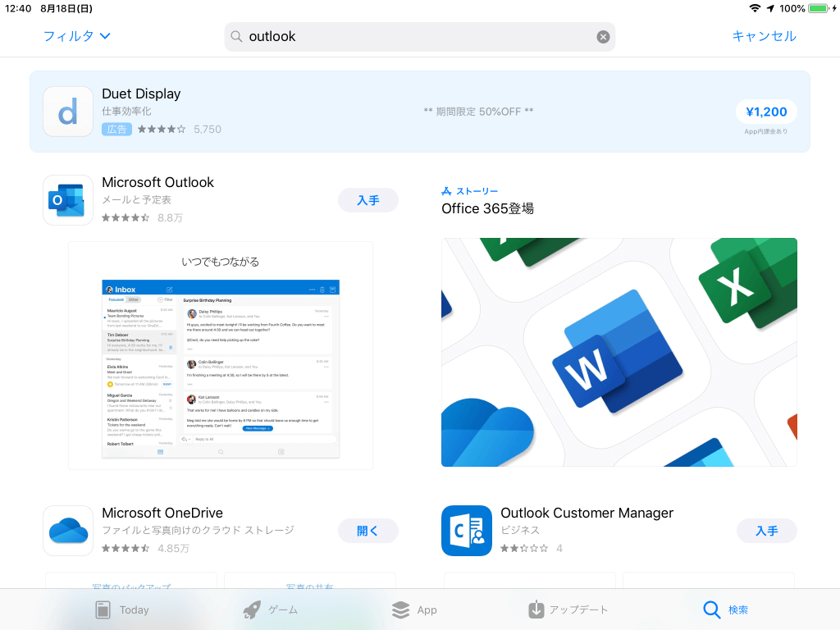Switch to the App tab
The width and height of the screenshot is (840, 630).
414,609
